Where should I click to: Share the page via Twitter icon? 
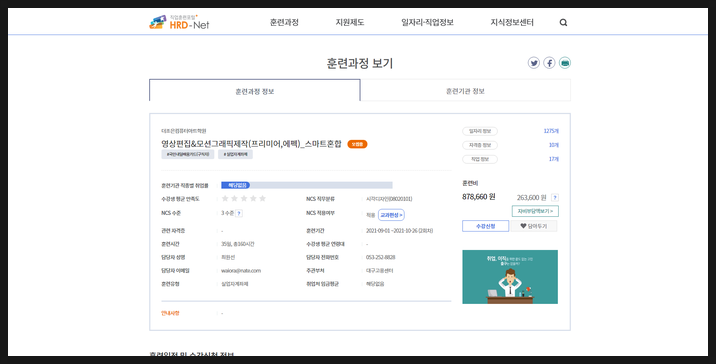point(533,63)
